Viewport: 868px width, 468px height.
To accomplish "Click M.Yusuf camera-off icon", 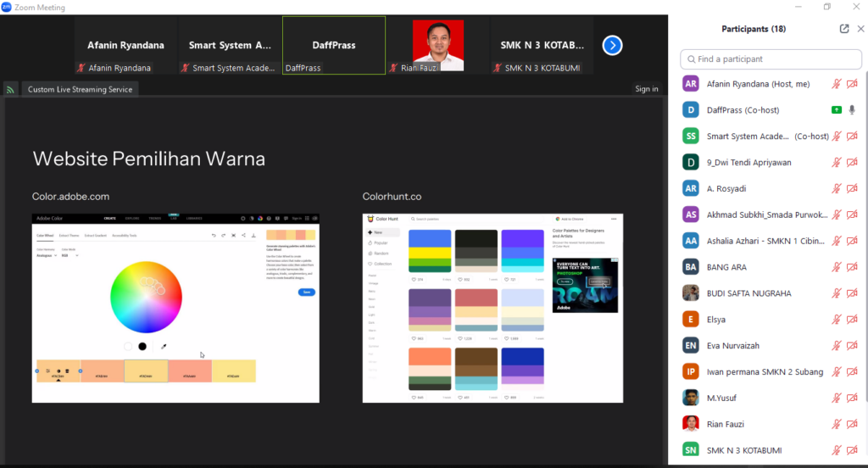I will click(853, 398).
